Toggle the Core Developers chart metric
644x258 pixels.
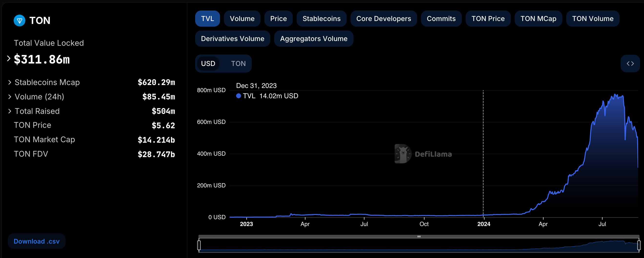pos(383,19)
